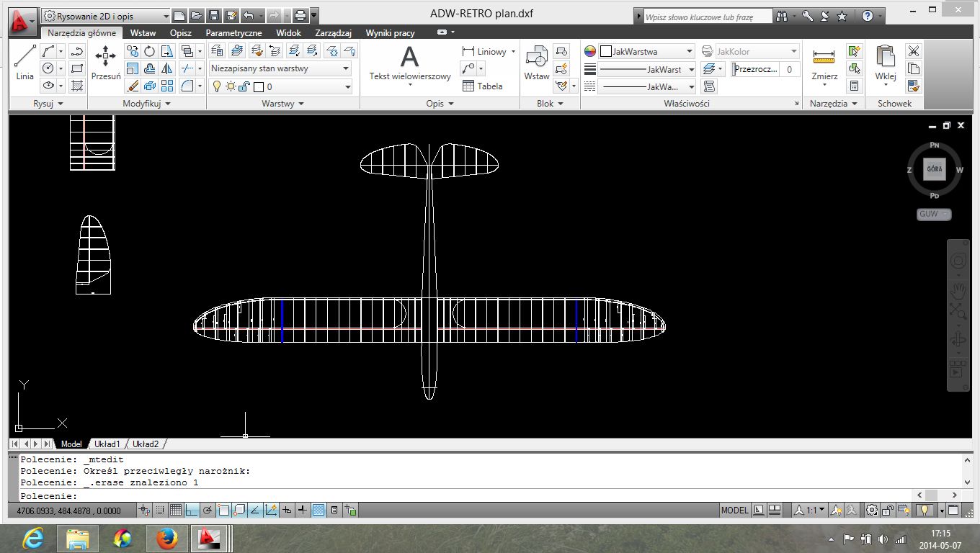The width and height of the screenshot is (980, 553).
Task: Click the Rotate tool in Modyfikuj panel
Action: (150, 51)
